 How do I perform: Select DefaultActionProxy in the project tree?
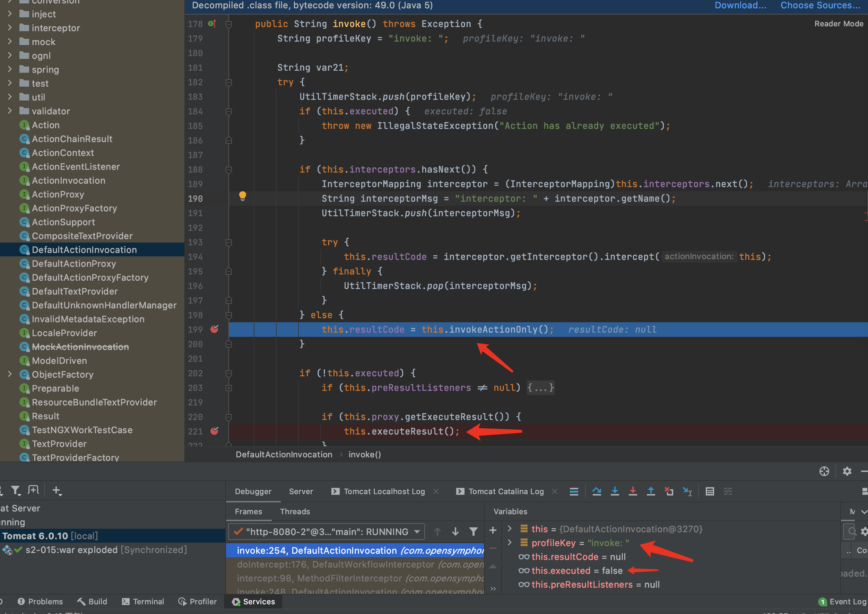(x=74, y=264)
